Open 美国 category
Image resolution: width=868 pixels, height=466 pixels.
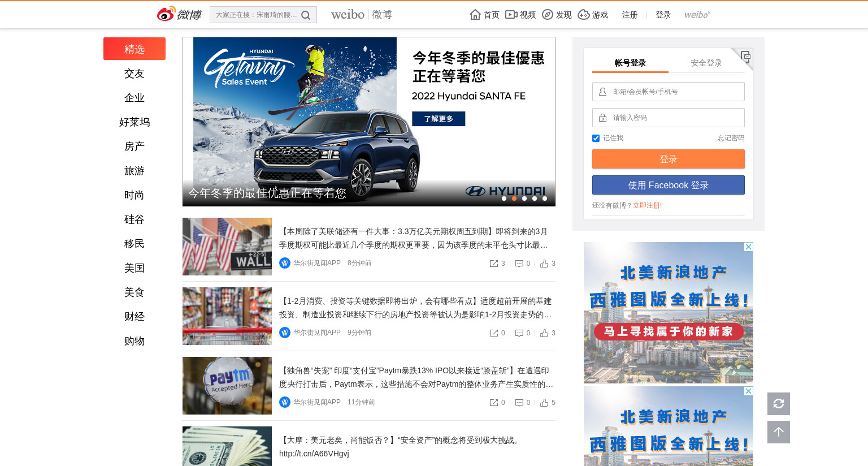pyautogui.click(x=134, y=268)
